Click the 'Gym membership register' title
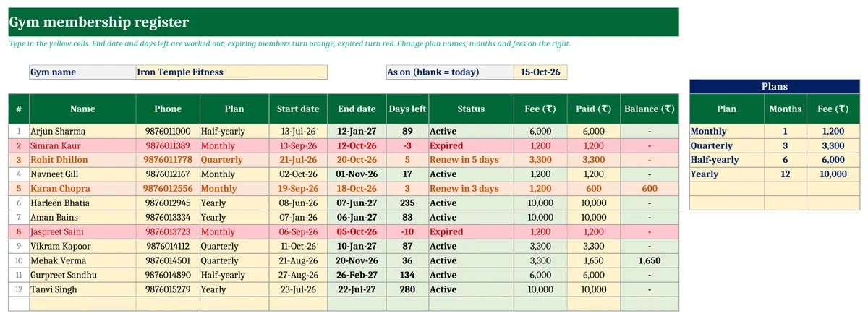 tap(99, 22)
